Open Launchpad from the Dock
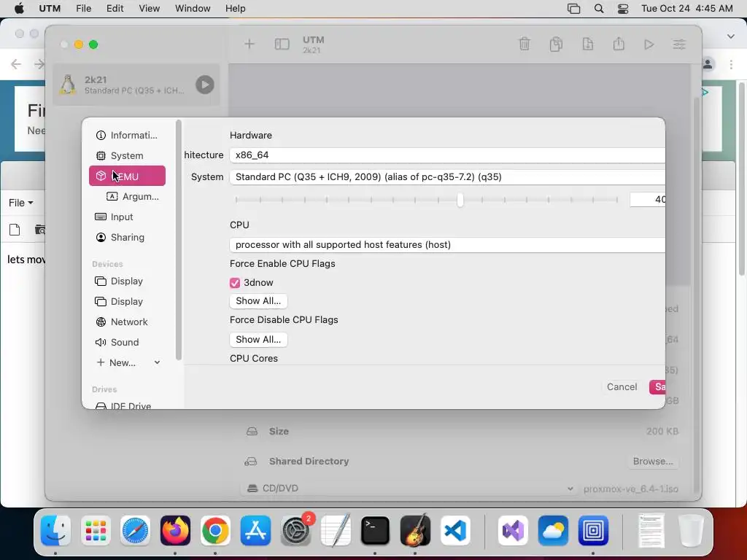The width and height of the screenshot is (747, 560). pyautogui.click(x=96, y=530)
